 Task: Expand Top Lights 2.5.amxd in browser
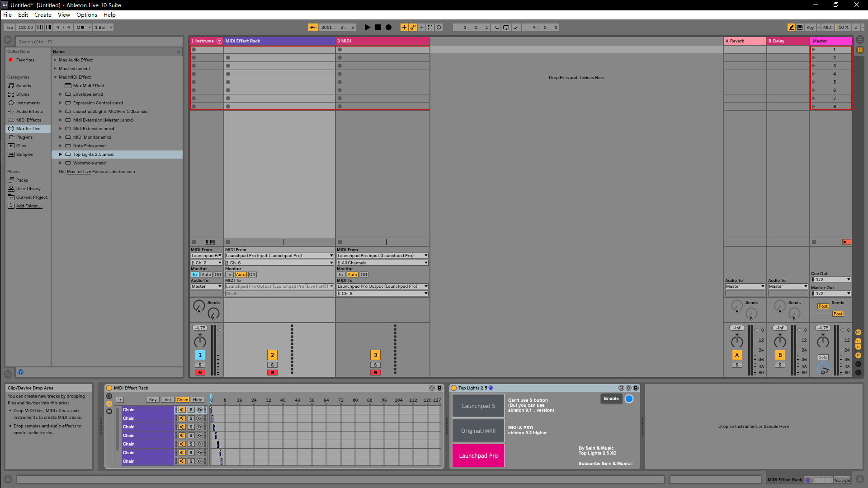point(61,155)
